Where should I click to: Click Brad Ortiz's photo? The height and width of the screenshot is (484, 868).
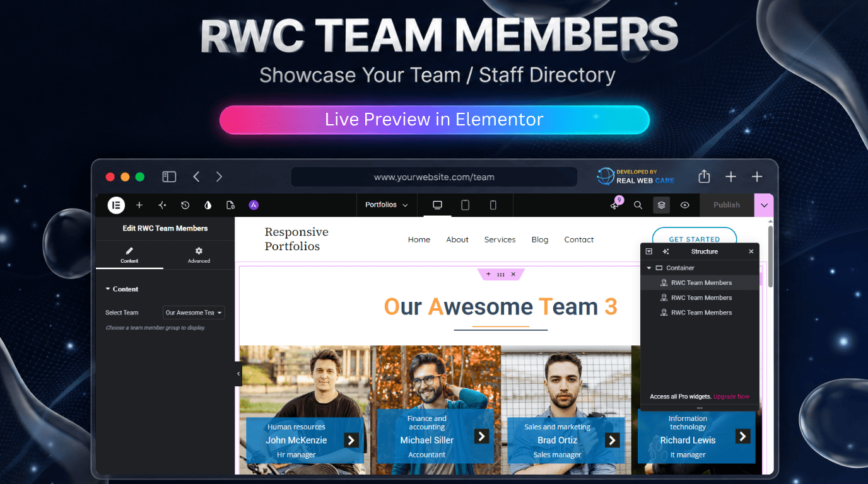566,381
